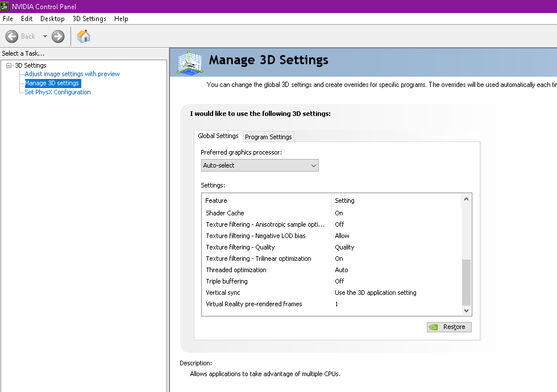This screenshot has height=392, width=557.
Task: Click the 'Allow' setting for Negative LOD bias
Action: [342, 236]
